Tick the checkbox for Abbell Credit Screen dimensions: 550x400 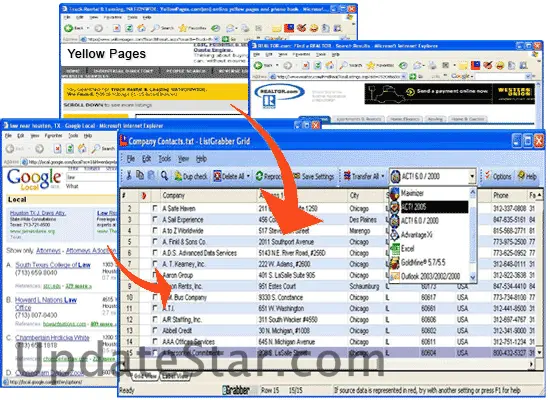tap(155, 331)
